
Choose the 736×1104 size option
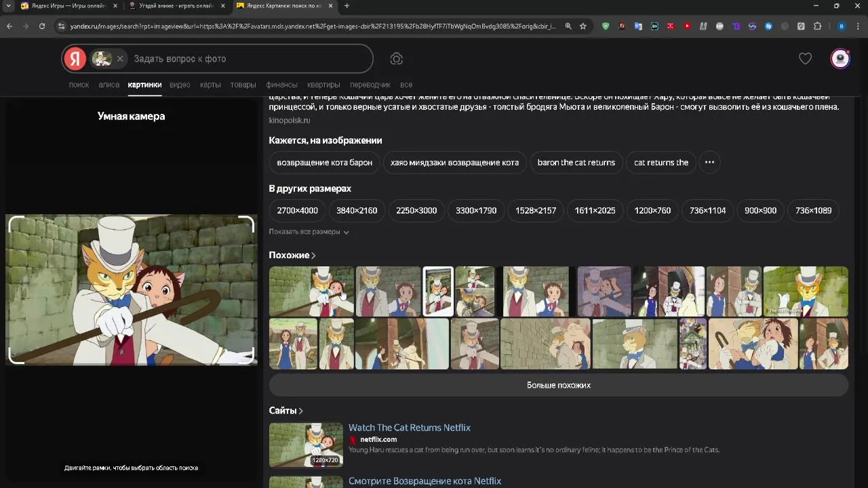click(x=707, y=211)
